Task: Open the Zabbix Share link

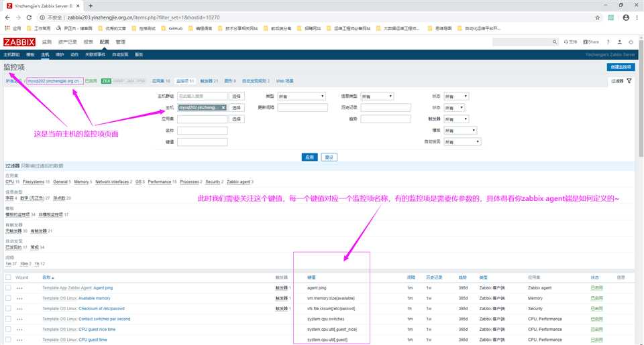Action: coord(591,42)
